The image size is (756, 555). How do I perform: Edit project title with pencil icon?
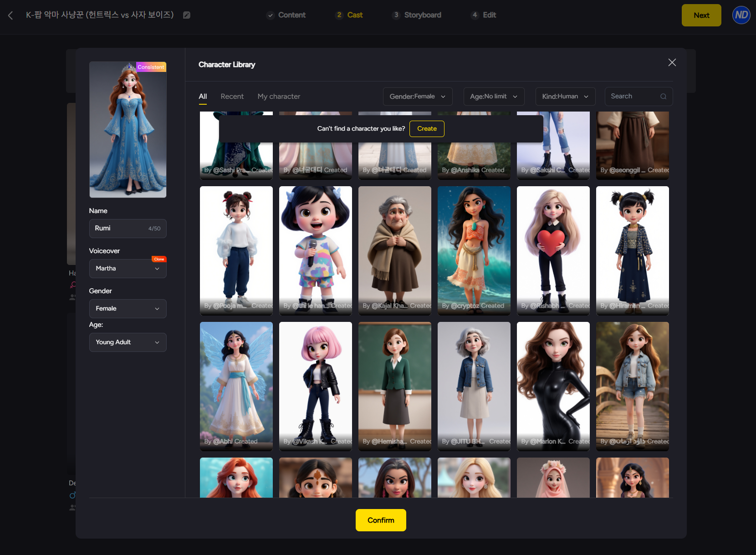(187, 15)
